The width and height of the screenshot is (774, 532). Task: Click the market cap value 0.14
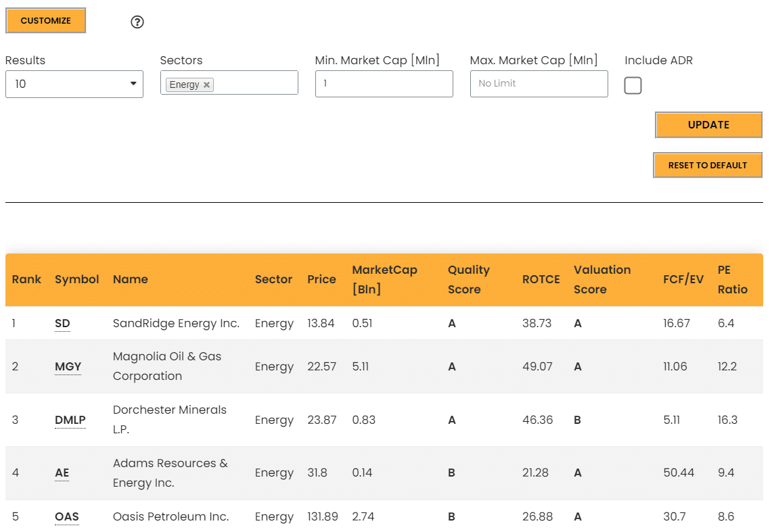(x=363, y=473)
